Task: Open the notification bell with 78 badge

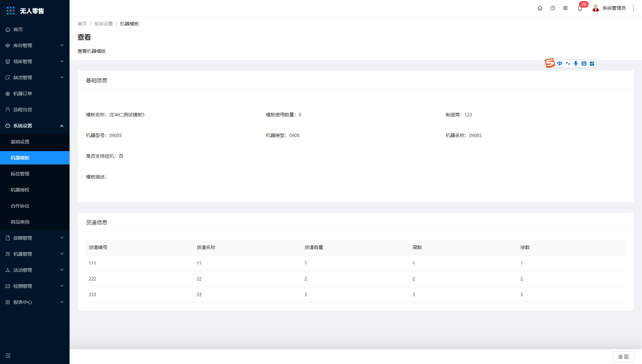Action: click(580, 8)
